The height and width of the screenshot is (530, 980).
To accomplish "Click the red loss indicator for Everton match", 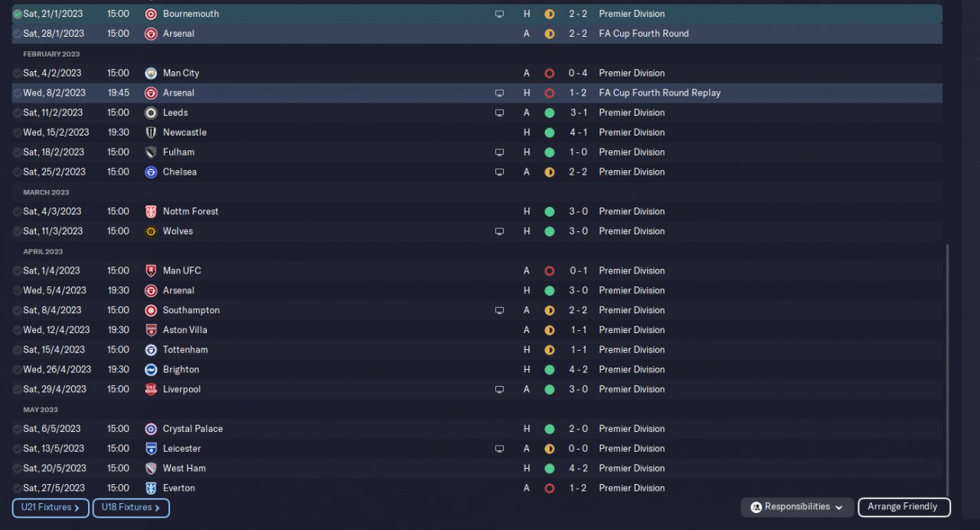I will (549, 489).
